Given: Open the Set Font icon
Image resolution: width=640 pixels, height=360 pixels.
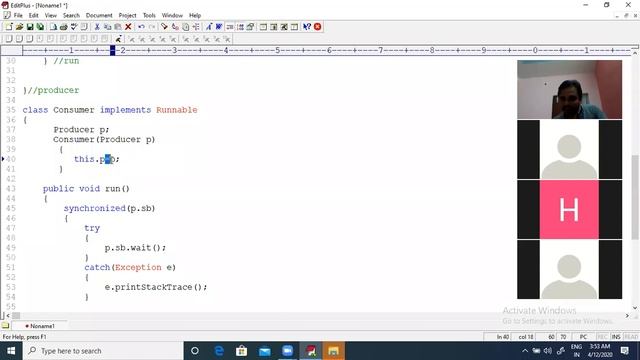Looking at the screenshot, I should click(209, 27).
